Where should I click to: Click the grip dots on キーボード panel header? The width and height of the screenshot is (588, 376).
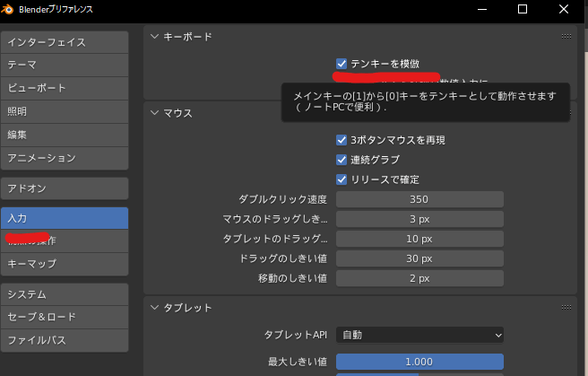(566, 37)
